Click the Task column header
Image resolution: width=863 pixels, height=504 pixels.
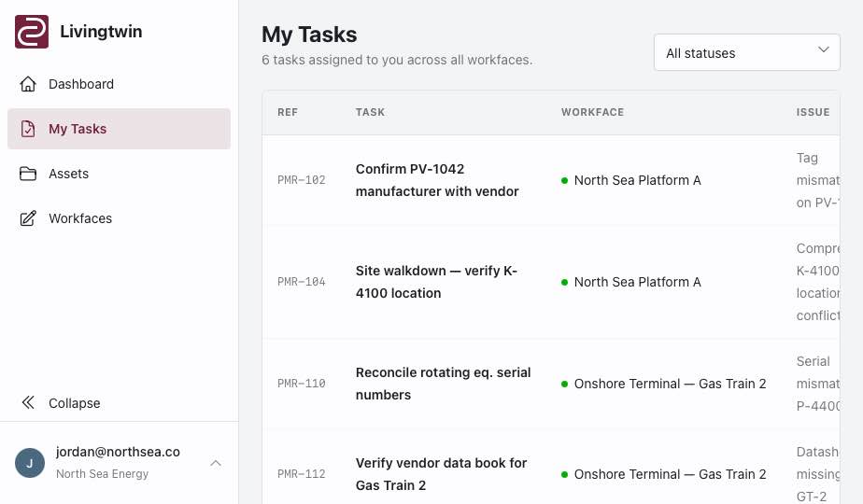pyautogui.click(x=370, y=112)
